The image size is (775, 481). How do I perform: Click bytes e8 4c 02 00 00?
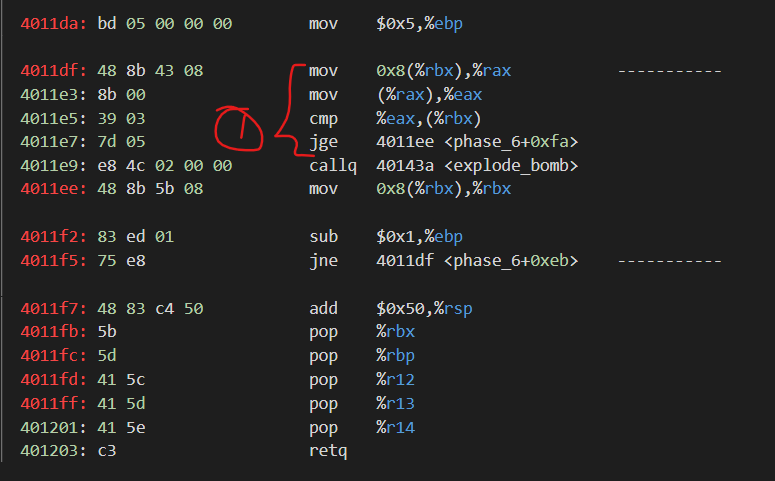(165, 165)
